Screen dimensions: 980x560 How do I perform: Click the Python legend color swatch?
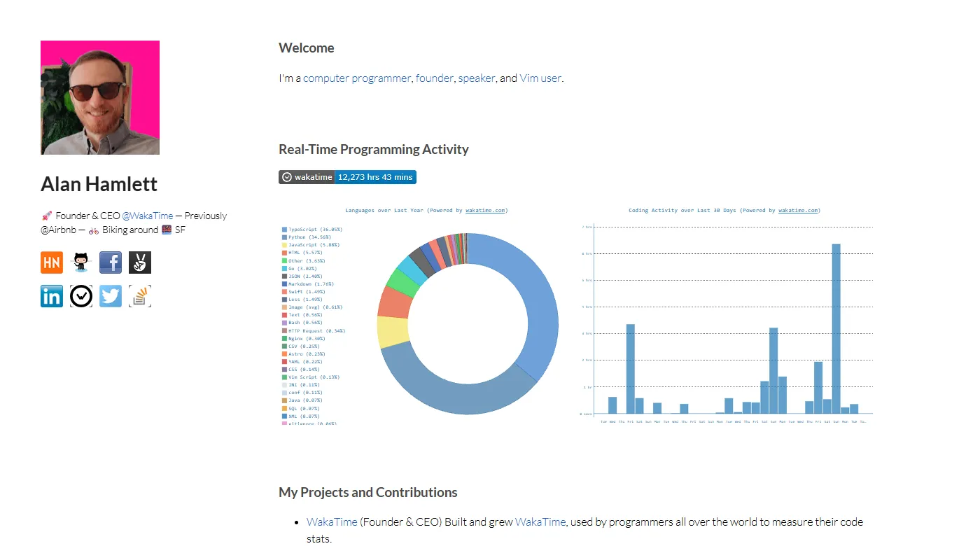click(284, 237)
